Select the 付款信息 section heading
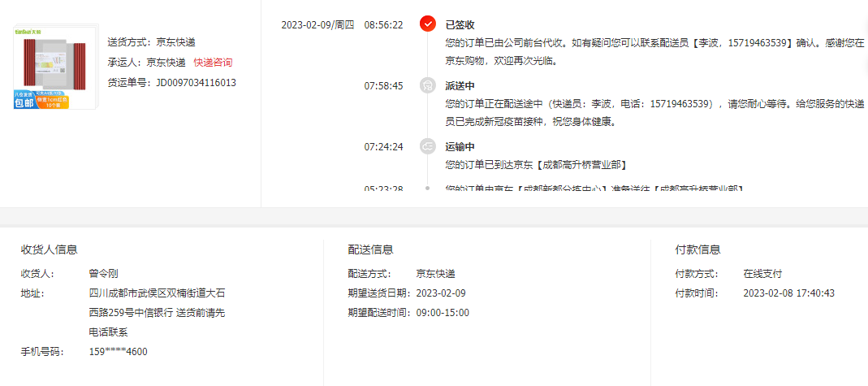 tap(698, 249)
